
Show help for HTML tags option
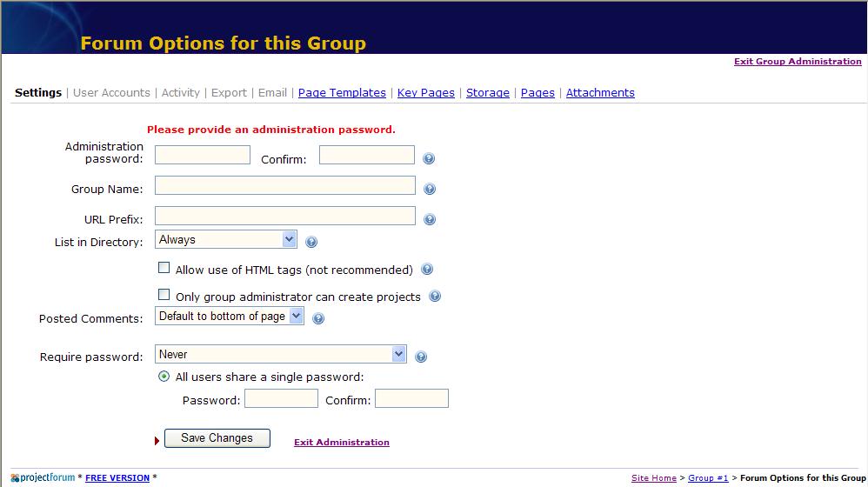tap(427, 270)
